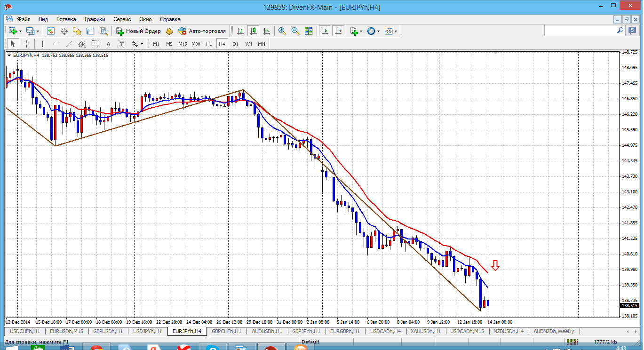The image size is (644, 350).
Task: Toggle chart auto scroll
Action: click(325, 31)
